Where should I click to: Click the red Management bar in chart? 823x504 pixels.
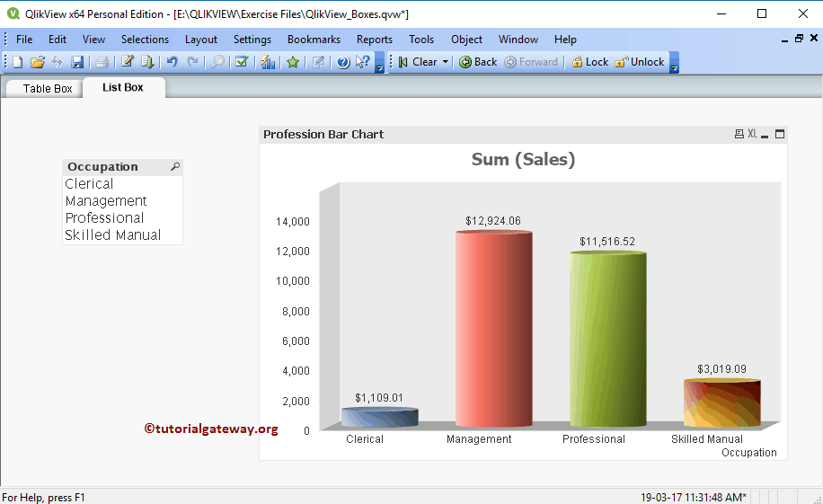(x=493, y=328)
